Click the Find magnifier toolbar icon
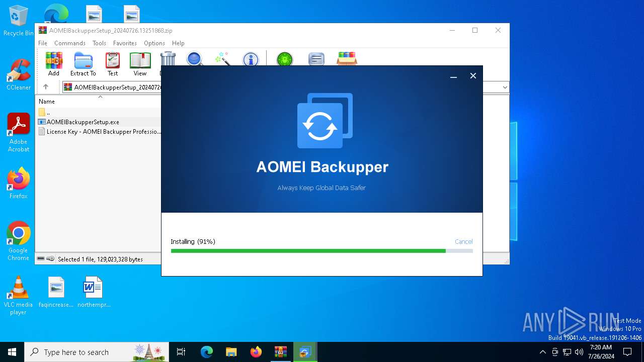This screenshot has height=362, width=644. point(195,58)
